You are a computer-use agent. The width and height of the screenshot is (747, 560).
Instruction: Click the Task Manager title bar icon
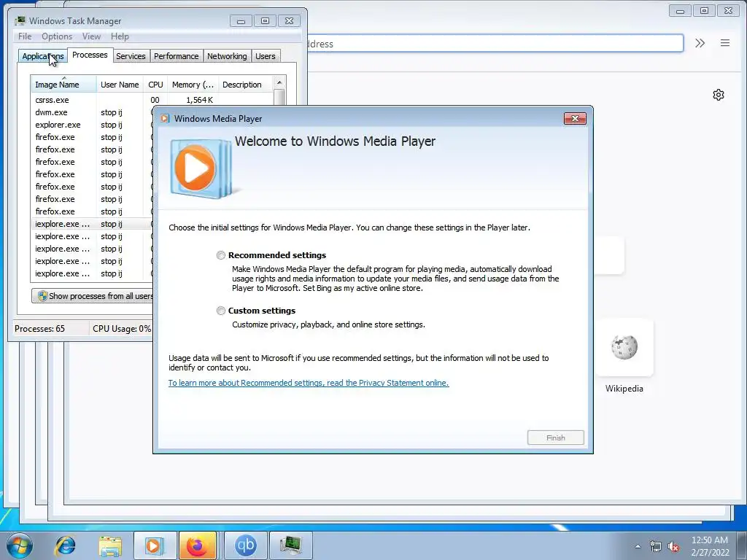click(20, 21)
